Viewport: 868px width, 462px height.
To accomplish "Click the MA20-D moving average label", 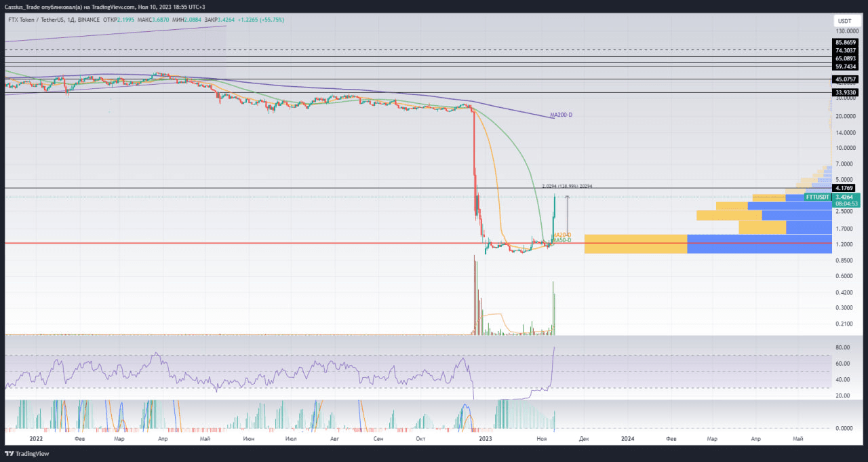I will pos(561,235).
